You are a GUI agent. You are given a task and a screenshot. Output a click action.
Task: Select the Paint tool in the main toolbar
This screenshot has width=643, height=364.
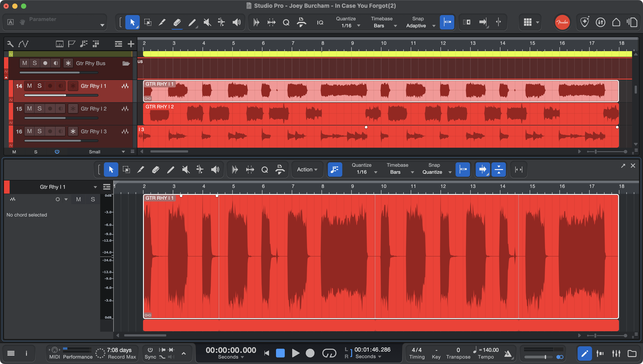(x=192, y=23)
